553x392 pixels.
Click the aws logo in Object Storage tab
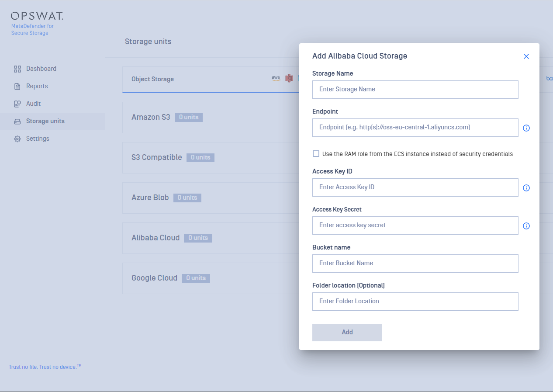tap(276, 78)
